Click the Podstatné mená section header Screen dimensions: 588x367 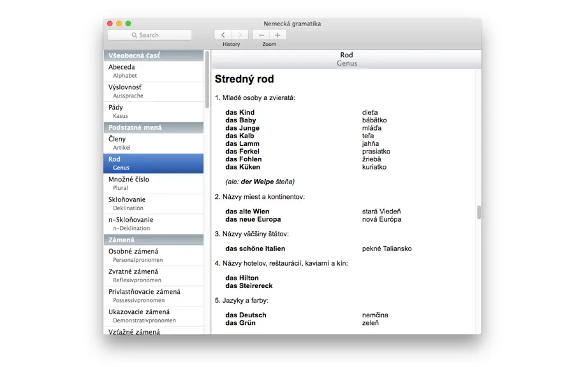(x=154, y=127)
